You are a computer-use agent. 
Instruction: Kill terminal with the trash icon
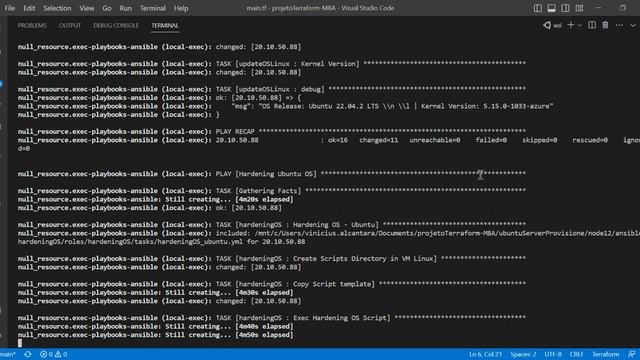(605, 25)
